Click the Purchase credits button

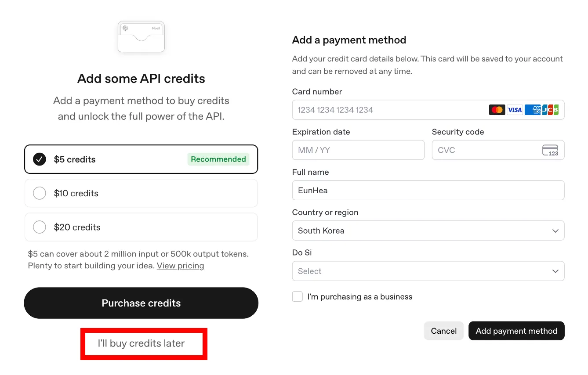click(141, 303)
